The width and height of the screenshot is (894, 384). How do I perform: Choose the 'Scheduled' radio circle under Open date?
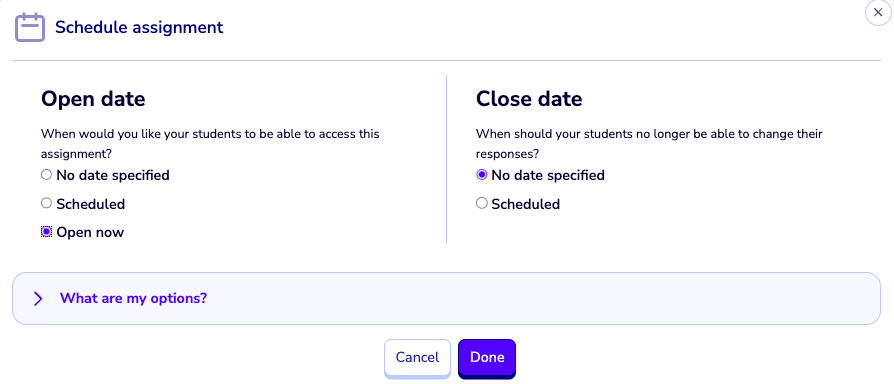[x=46, y=203]
